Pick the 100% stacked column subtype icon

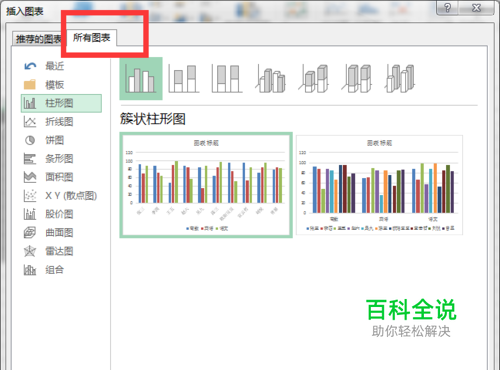[227, 79]
